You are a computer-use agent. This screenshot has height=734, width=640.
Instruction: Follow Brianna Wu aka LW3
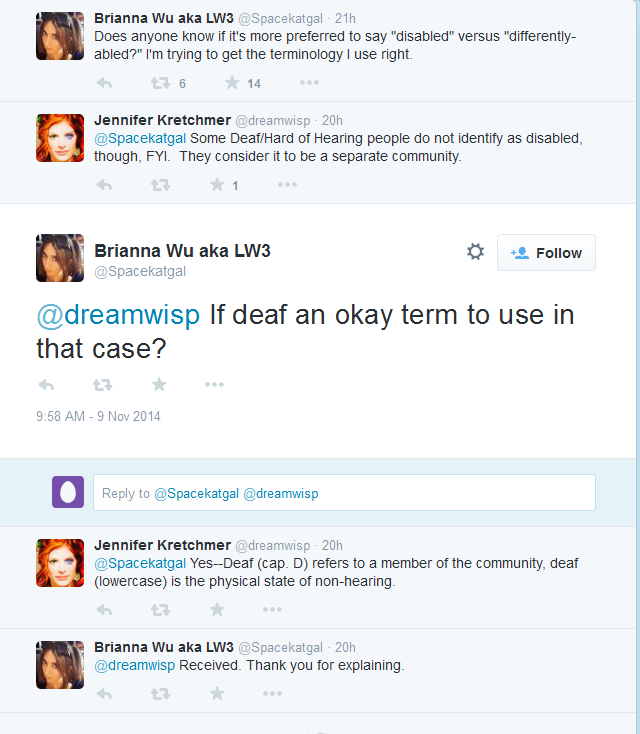tap(546, 253)
